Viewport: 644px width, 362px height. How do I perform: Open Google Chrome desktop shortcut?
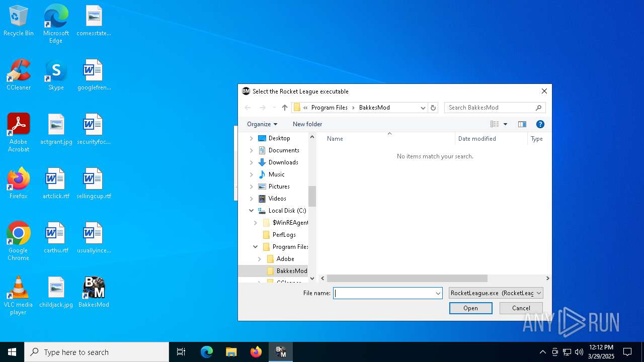point(19,241)
